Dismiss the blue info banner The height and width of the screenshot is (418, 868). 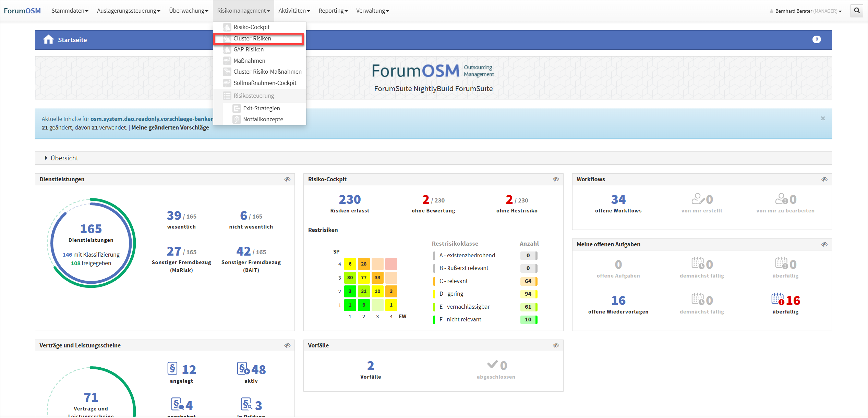coord(823,118)
